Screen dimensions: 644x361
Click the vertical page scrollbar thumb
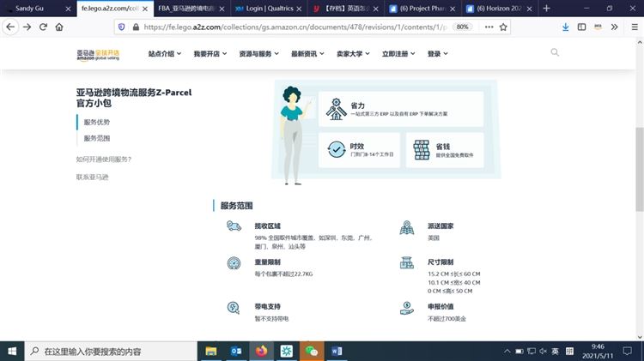[640, 169]
